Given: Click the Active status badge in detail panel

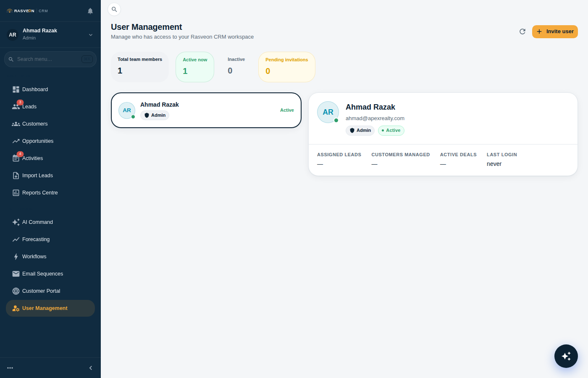Looking at the screenshot, I should pyautogui.click(x=391, y=131).
